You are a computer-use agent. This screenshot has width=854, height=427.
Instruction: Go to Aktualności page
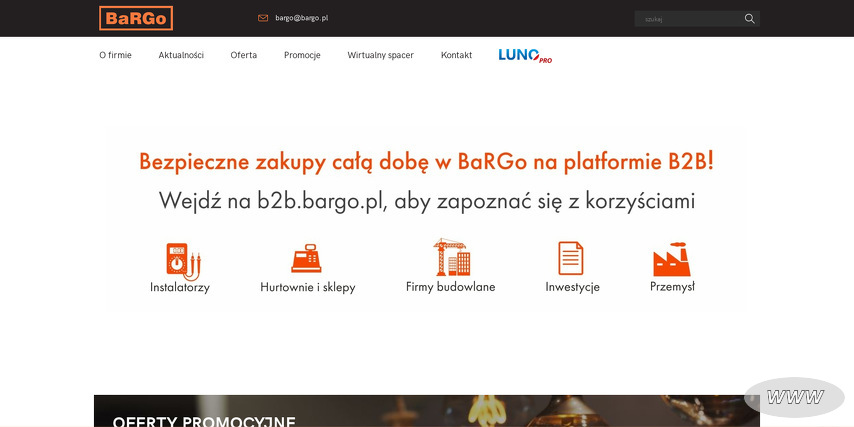point(181,55)
